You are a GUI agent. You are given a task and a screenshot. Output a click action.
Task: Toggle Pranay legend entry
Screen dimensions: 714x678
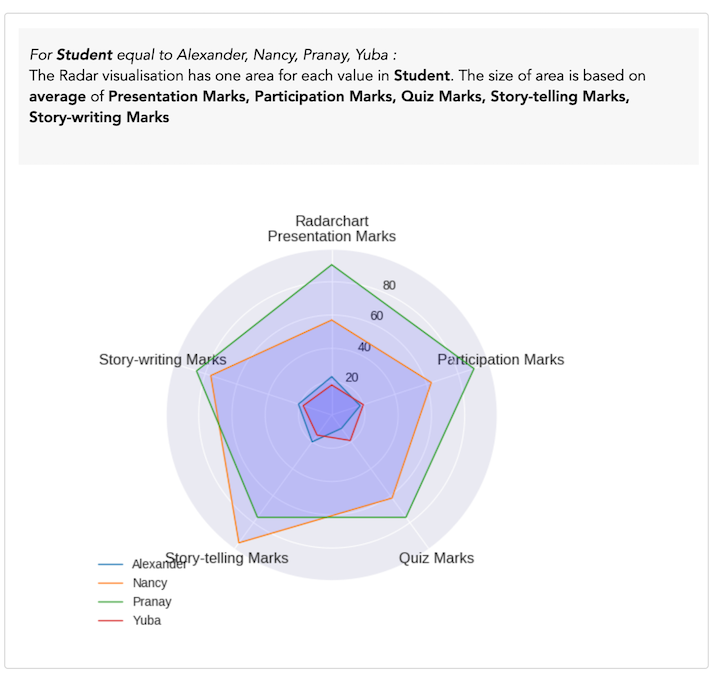152,602
